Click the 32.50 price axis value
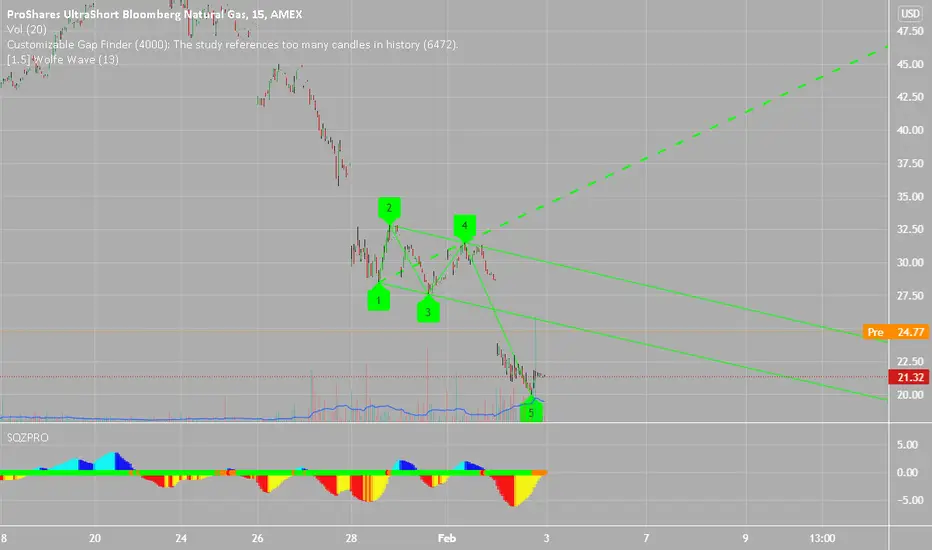Image resolution: width=932 pixels, height=550 pixels. click(910, 229)
